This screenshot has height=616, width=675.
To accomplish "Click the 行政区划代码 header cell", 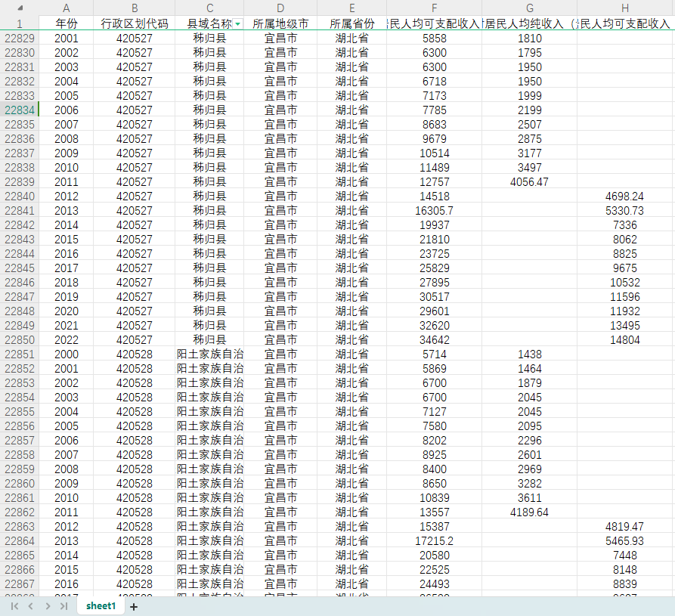I will (135, 23).
